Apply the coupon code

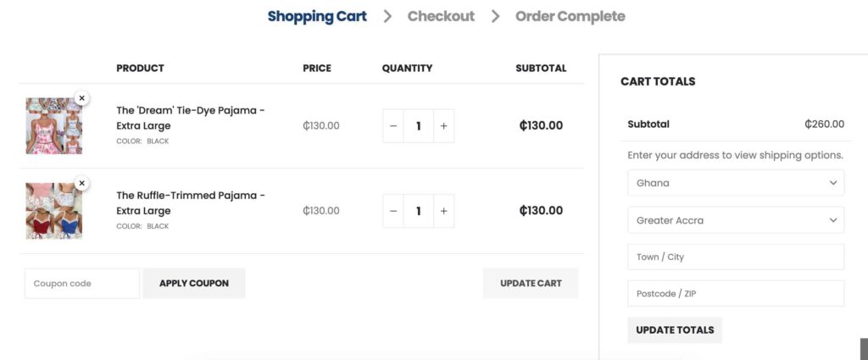click(x=194, y=283)
